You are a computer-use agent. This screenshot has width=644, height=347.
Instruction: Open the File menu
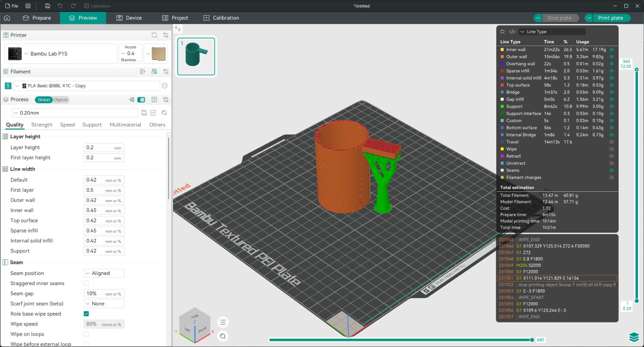pos(12,6)
